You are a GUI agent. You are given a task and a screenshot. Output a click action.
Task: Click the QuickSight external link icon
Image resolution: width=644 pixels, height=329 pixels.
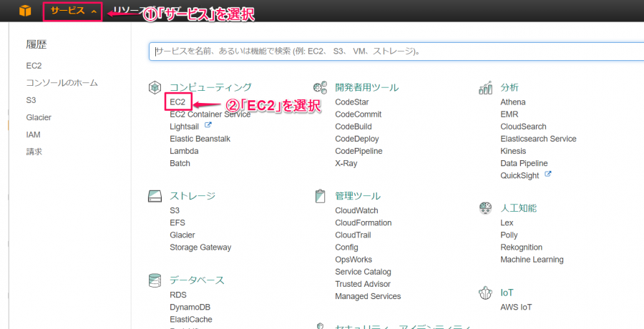click(547, 174)
